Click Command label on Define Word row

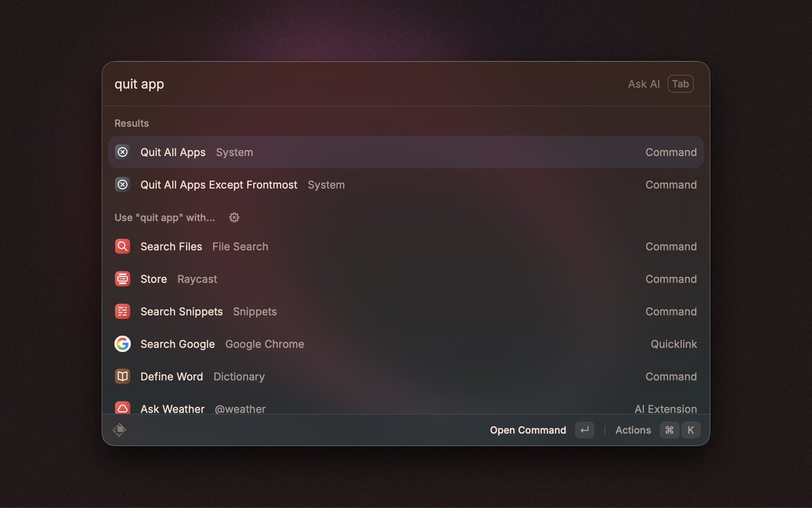(671, 377)
